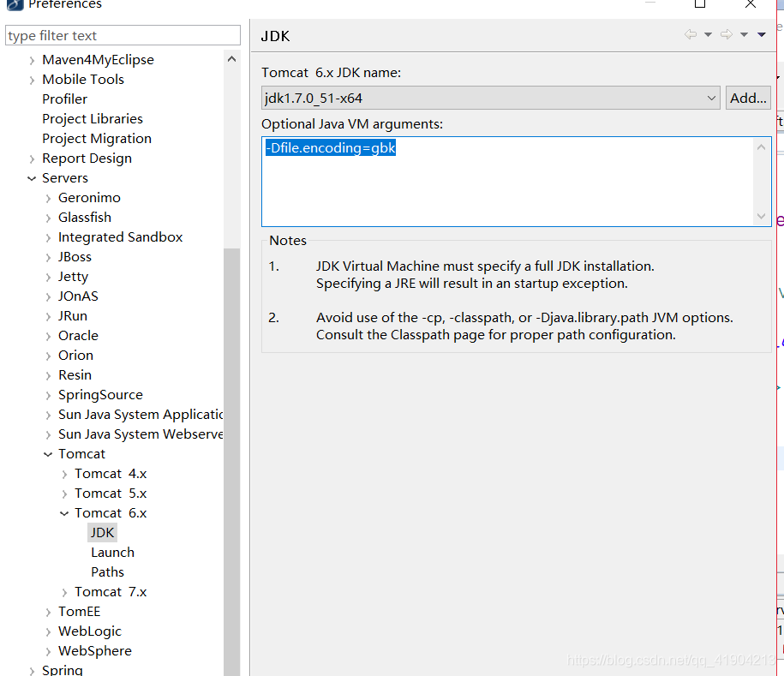Expand the Glassfish server node
The width and height of the screenshot is (784, 676).
[48, 218]
